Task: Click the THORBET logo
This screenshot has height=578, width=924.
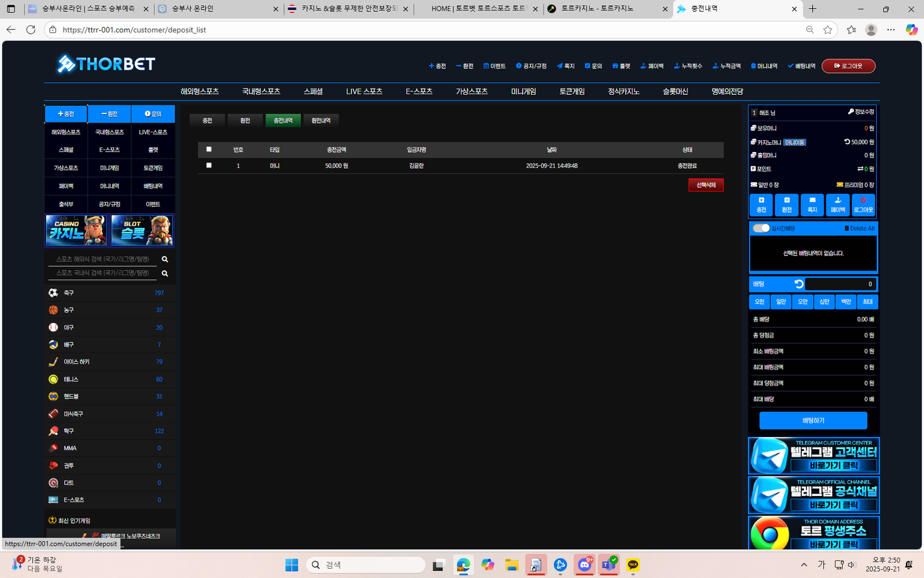Action: pyautogui.click(x=106, y=64)
